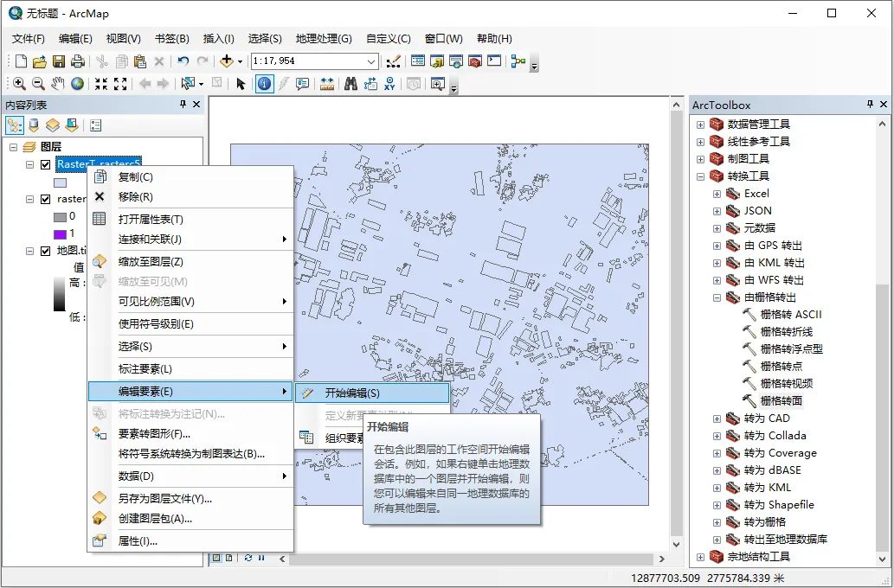Click the Fixed Zoom Out icon
The width and height of the screenshot is (894, 588).
(120, 84)
